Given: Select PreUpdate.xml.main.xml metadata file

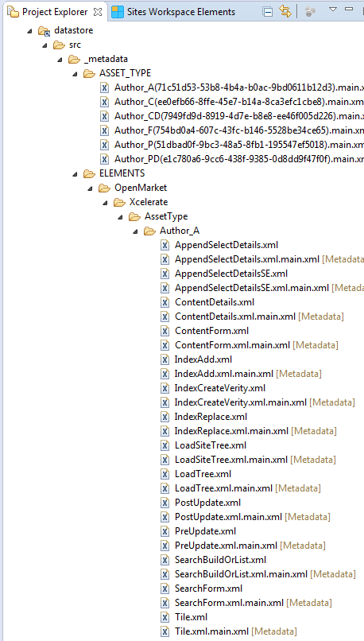Looking at the screenshot, I should click(250, 546).
